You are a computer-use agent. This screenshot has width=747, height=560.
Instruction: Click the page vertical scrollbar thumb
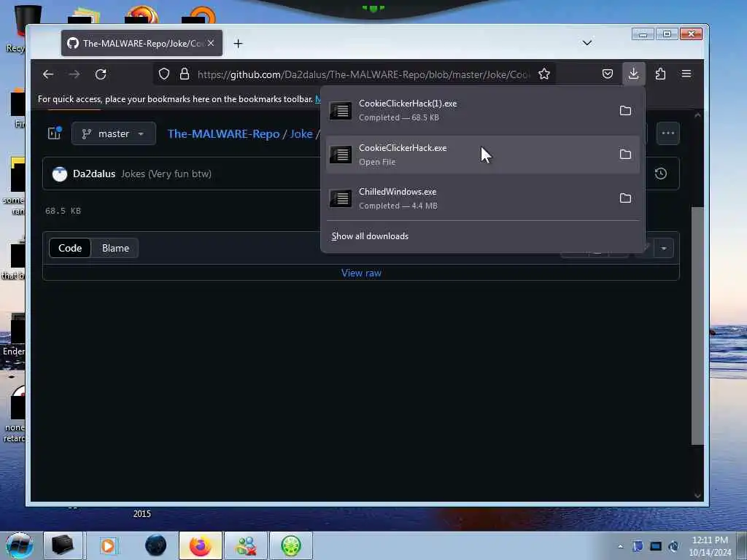697,326
